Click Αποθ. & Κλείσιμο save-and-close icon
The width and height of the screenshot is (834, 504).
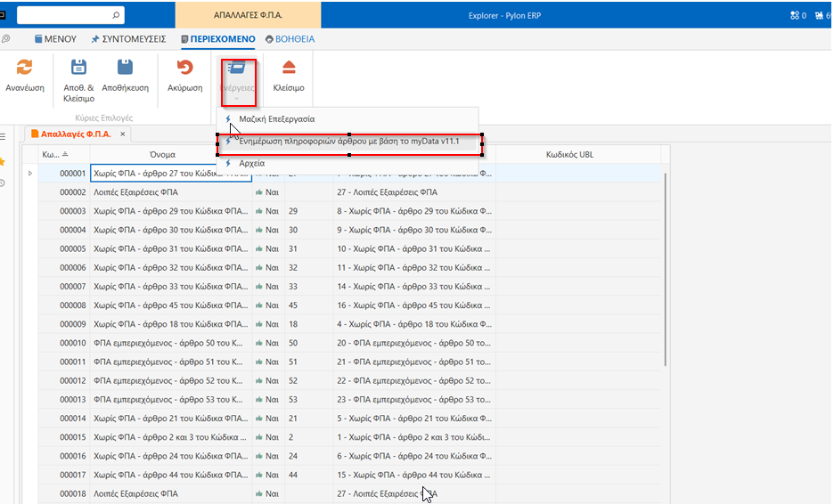(78, 69)
